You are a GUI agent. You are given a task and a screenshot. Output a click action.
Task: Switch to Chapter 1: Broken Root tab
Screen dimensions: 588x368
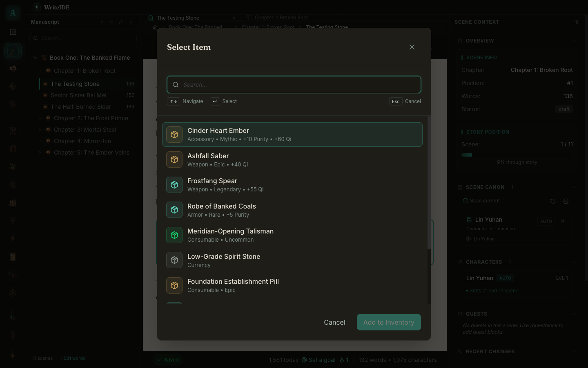point(281,18)
